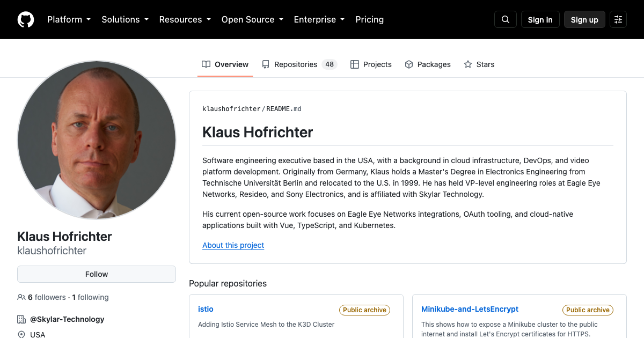Click Adding Istio Service Mesh description
Screen dimensions: 644x338
coord(266,324)
